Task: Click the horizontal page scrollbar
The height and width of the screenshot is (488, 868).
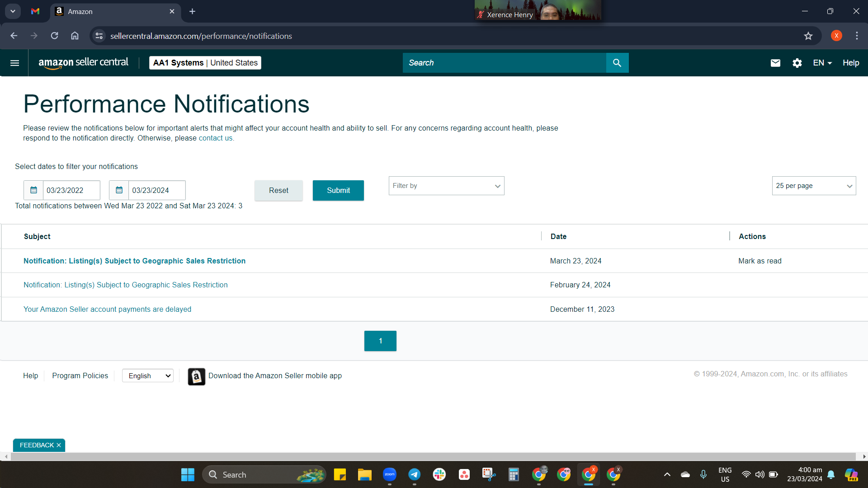Action: coord(433,457)
